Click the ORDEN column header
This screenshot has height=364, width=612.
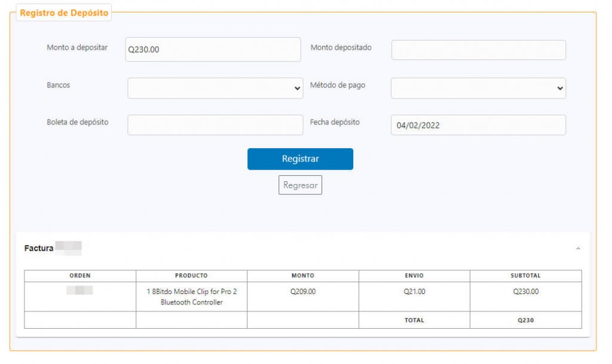(x=80, y=276)
